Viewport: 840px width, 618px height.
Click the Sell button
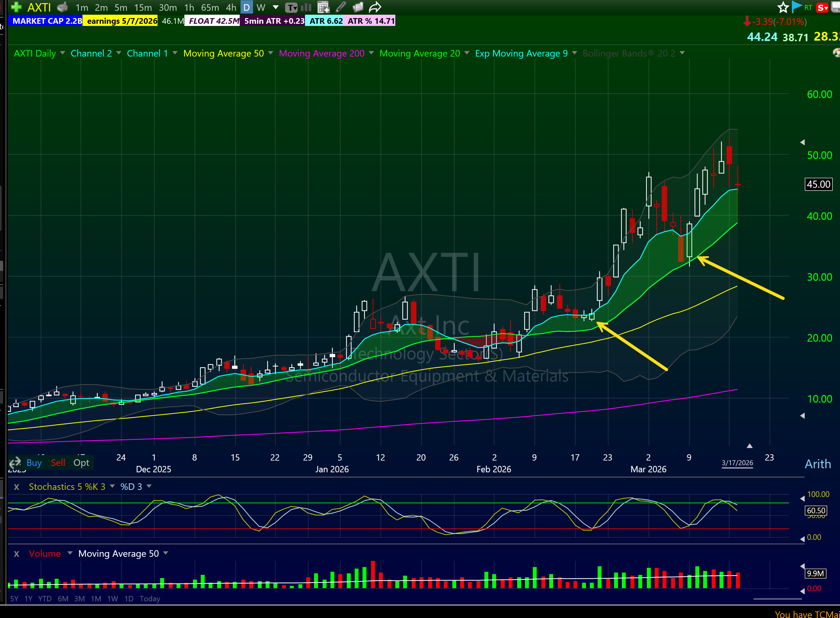pyautogui.click(x=58, y=463)
